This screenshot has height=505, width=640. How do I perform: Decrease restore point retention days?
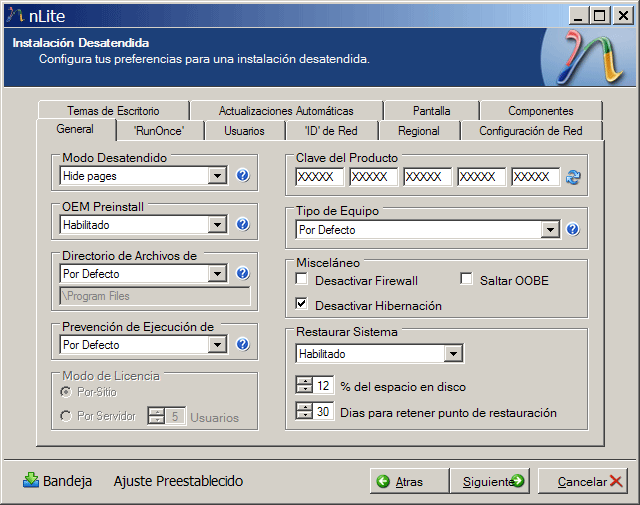pos(304,415)
